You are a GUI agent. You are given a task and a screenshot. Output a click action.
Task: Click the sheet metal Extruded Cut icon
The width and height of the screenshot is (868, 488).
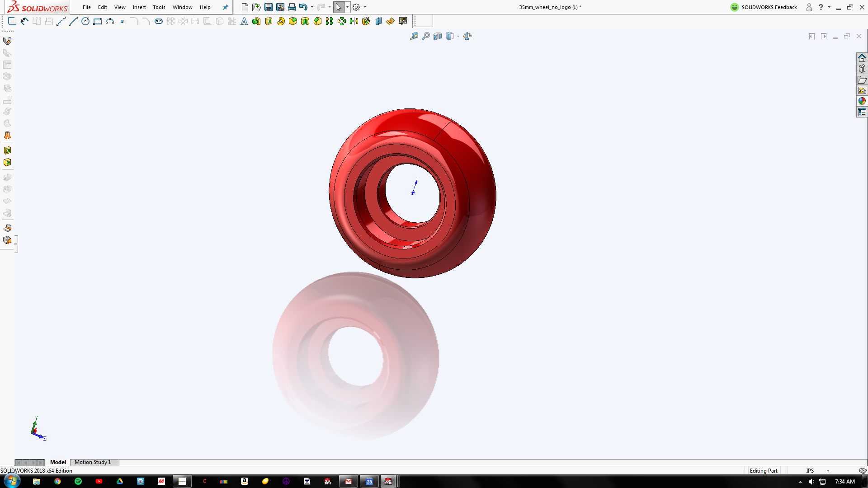click(7, 150)
